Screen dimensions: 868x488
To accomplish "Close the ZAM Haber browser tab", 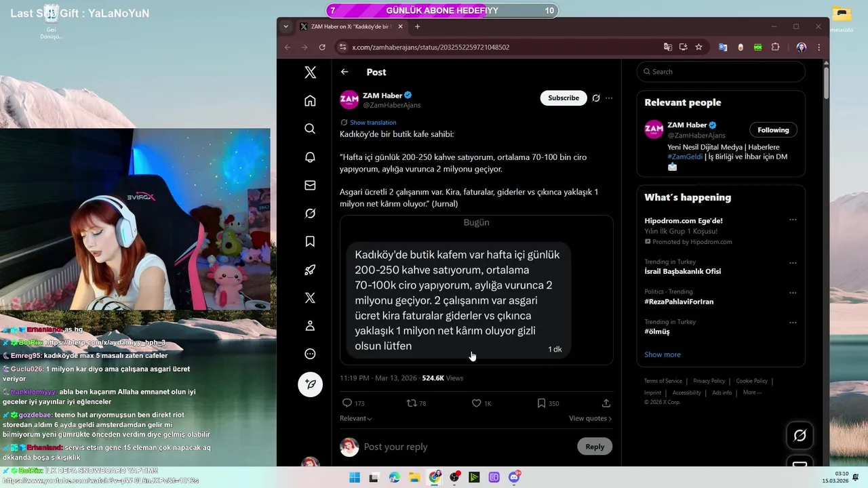I will 400,26.
